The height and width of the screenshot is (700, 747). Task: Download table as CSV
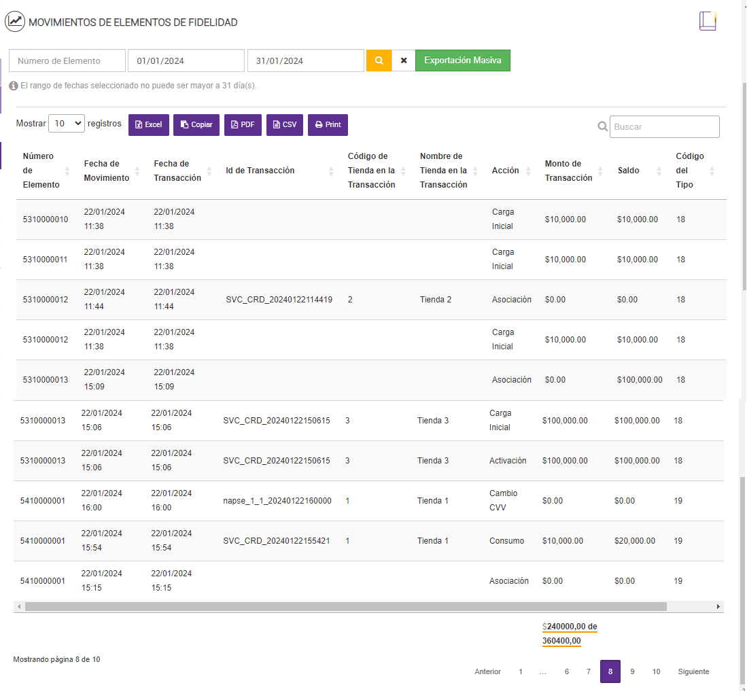point(284,125)
